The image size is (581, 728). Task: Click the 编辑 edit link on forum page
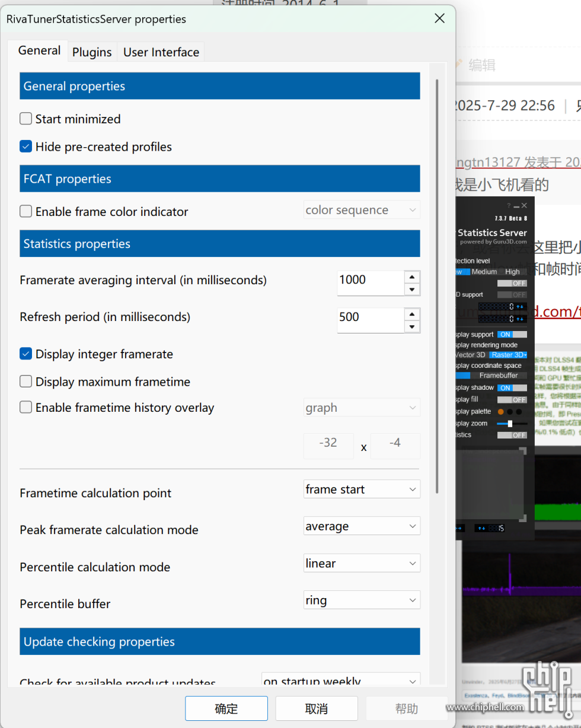click(481, 65)
